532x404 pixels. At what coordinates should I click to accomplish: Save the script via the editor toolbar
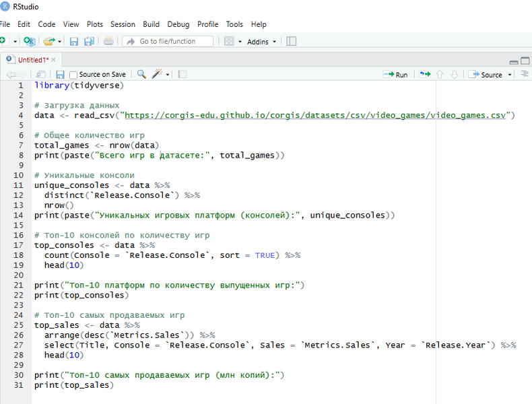(x=60, y=75)
